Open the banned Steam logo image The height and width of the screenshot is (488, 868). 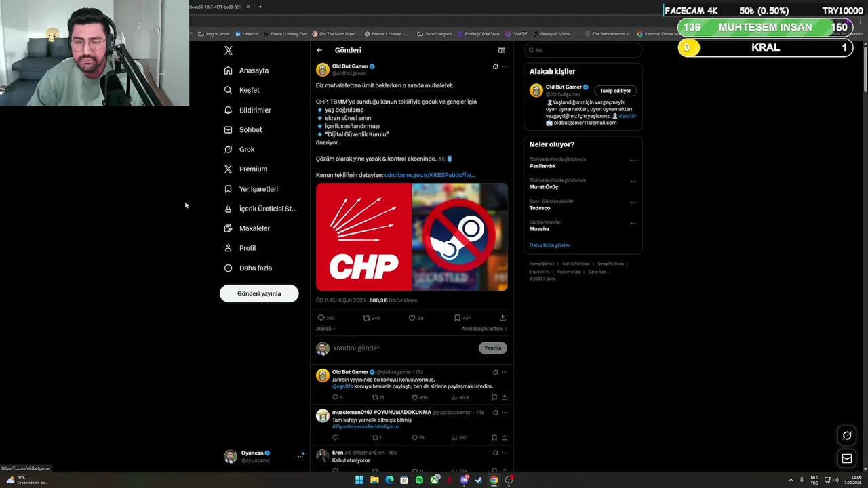(460, 237)
